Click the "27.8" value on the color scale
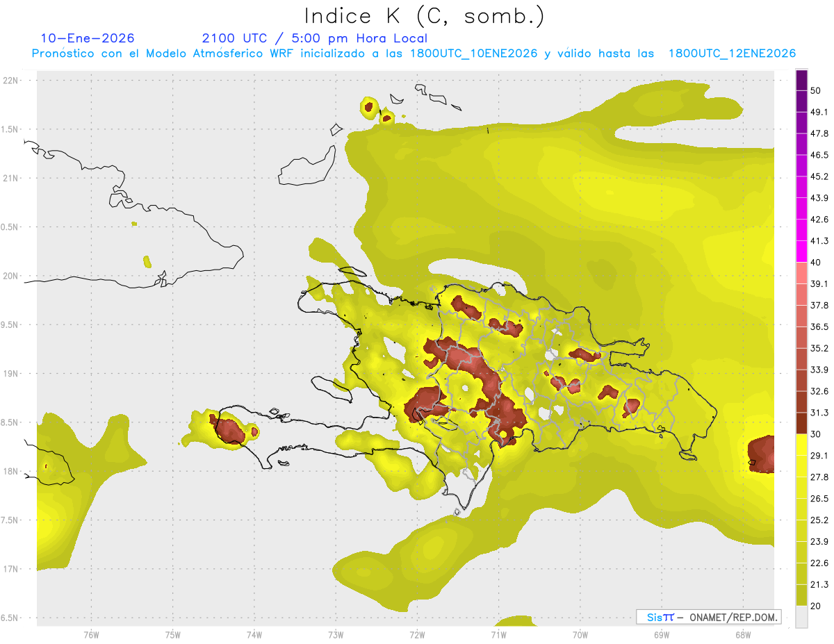The image size is (834, 644). pos(819,477)
